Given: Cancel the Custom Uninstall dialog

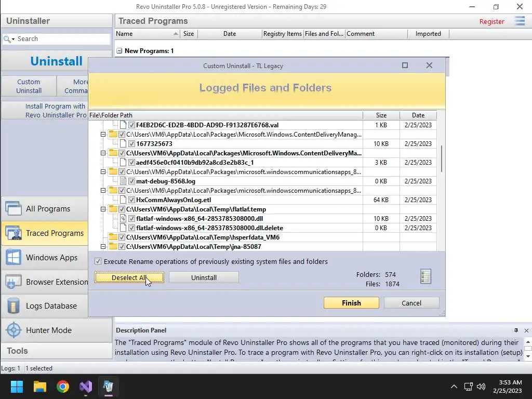Looking at the screenshot, I should (x=411, y=303).
